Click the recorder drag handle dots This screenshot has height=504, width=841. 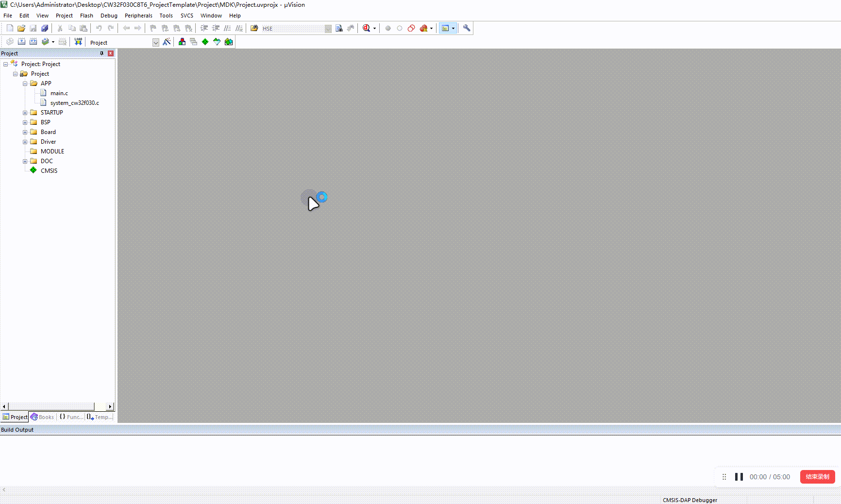[724, 477]
